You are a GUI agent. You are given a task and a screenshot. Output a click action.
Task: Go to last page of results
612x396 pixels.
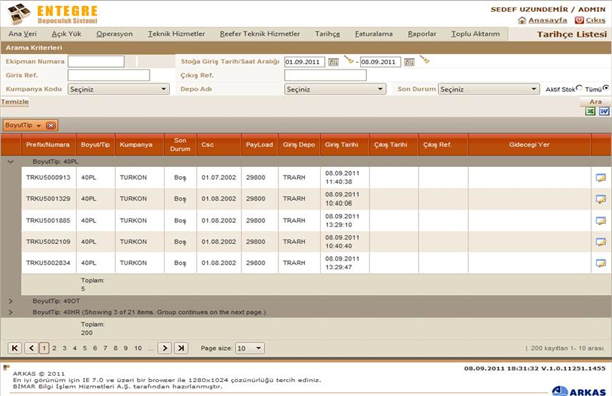point(181,348)
